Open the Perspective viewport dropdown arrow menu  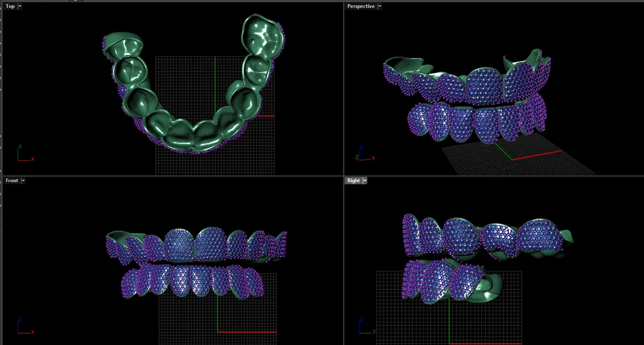pyautogui.click(x=380, y=6)
